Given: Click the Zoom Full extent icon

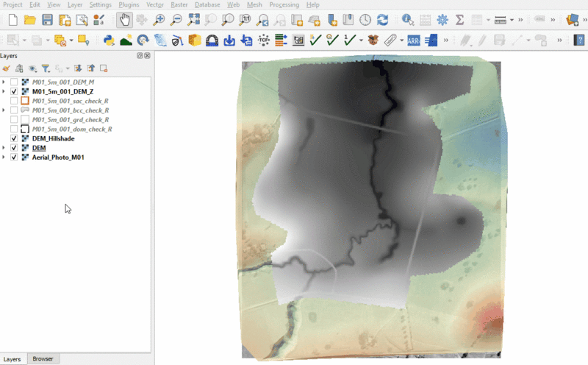Looking at the screenshot, I should click(193, 20).
